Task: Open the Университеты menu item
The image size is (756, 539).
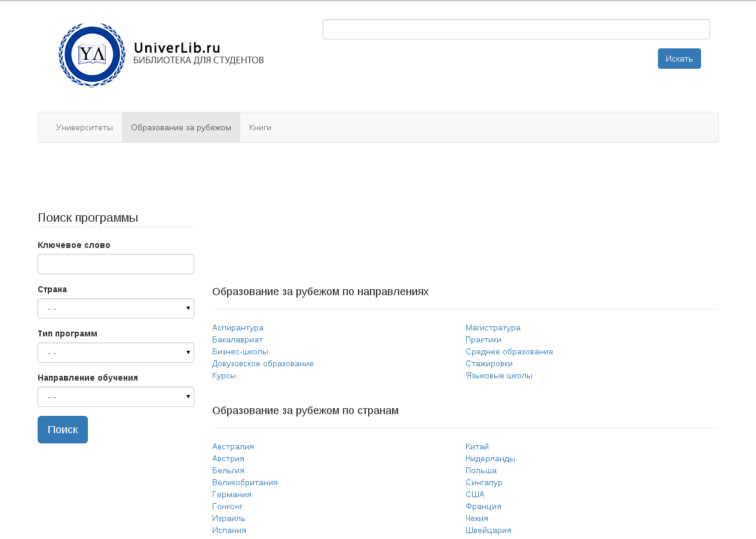Action: [x=84, y=127]
